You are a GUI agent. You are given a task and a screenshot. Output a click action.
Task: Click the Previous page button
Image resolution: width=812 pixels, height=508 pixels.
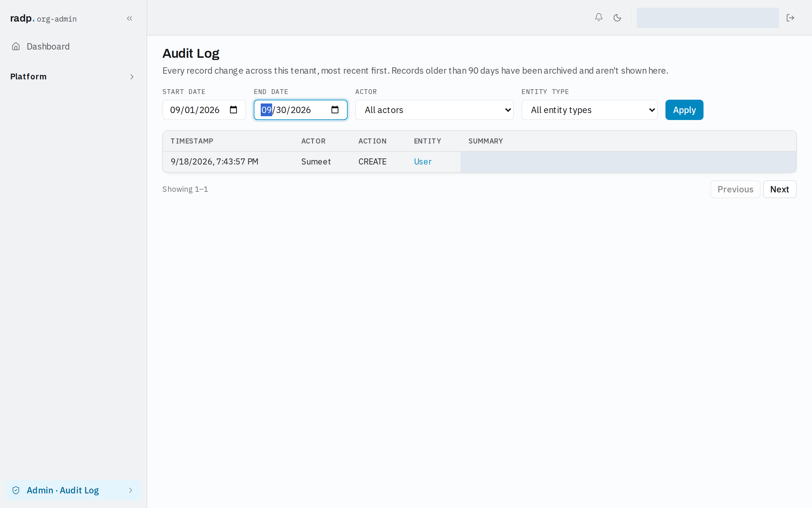pyautogui.click(x=735, y=189)
